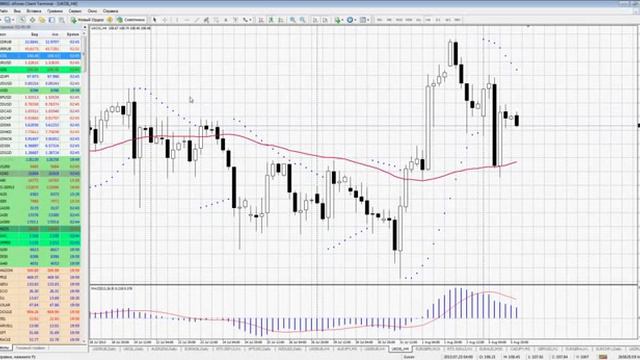Open the periods clock dropdown

pyautogui.click(x=351, y=20)
